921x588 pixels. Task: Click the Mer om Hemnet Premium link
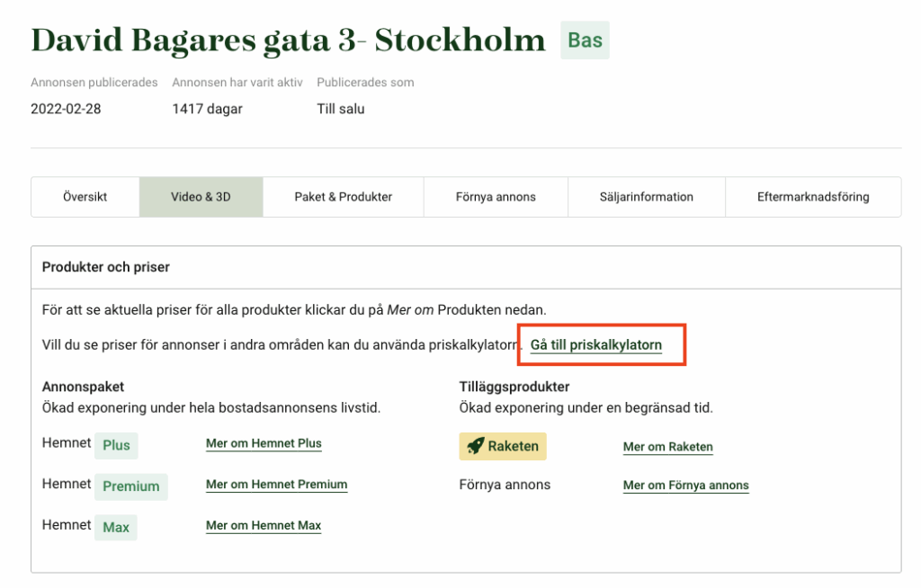pos(276,485)
